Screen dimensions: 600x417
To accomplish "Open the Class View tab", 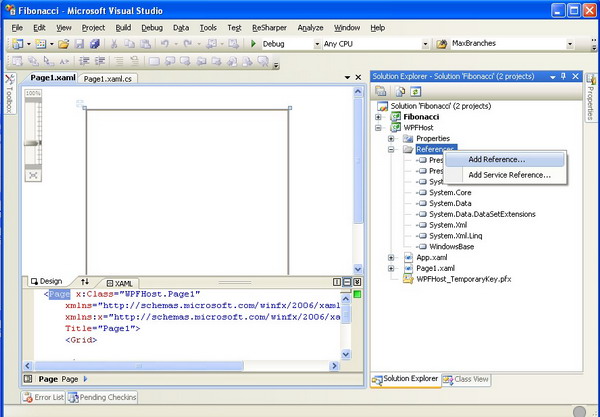I will (466, 380).
